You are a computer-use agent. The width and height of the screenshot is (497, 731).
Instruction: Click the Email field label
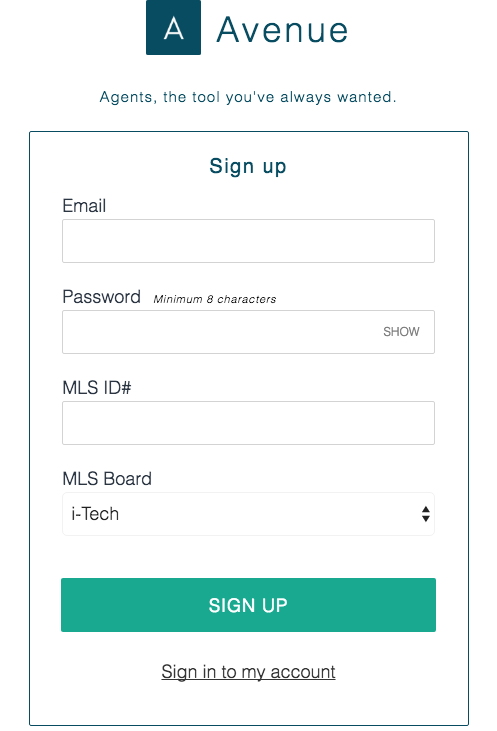84,206
